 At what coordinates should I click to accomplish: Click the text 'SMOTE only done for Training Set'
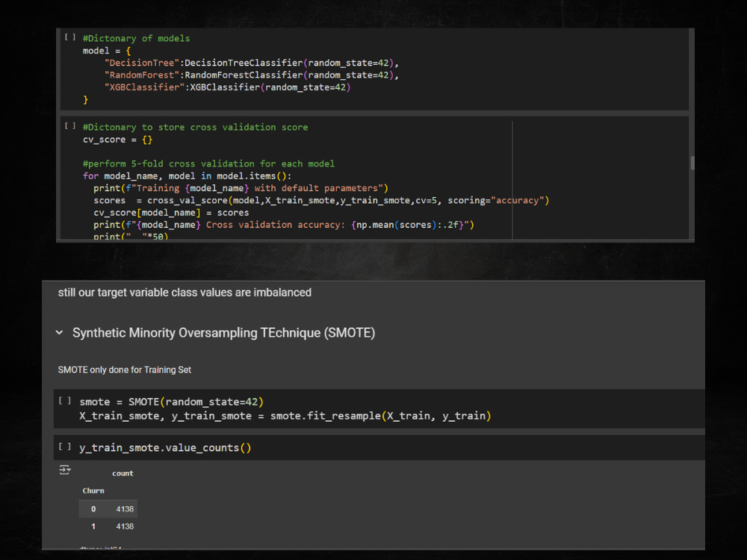tap(124, 370)
